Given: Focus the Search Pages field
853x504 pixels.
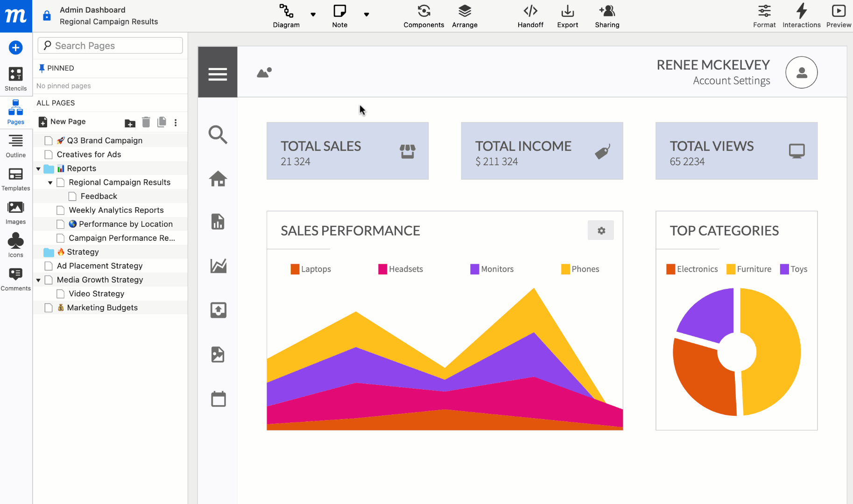Looking at the screenshot, I should pyautogui.click(x=110, y=46).
